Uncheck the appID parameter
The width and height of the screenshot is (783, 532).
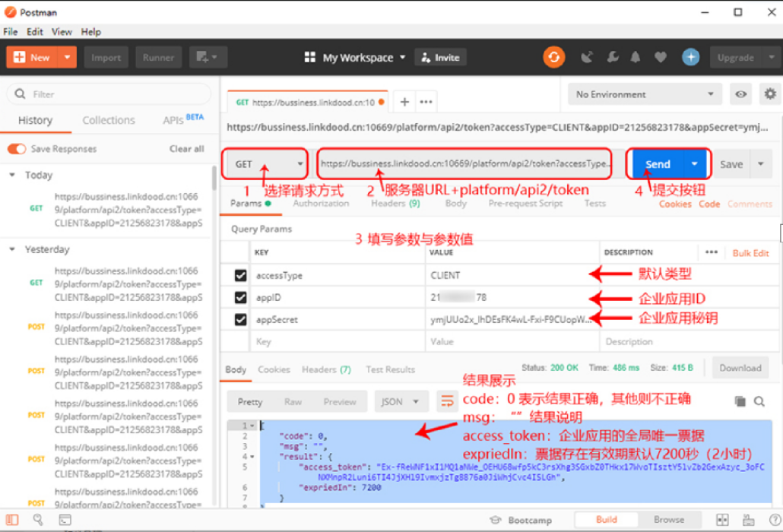[240, 297]
